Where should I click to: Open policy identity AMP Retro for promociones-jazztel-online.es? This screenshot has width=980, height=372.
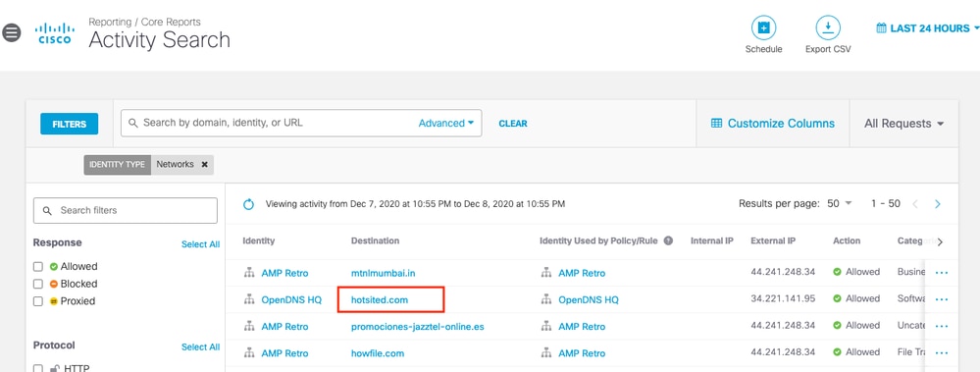coord(582,327)
